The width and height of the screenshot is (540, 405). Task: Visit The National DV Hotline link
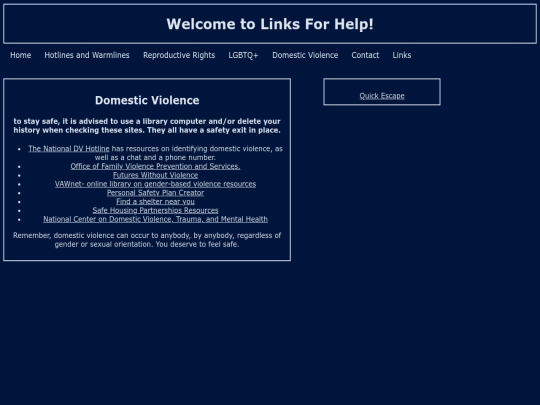pos(69,149)
